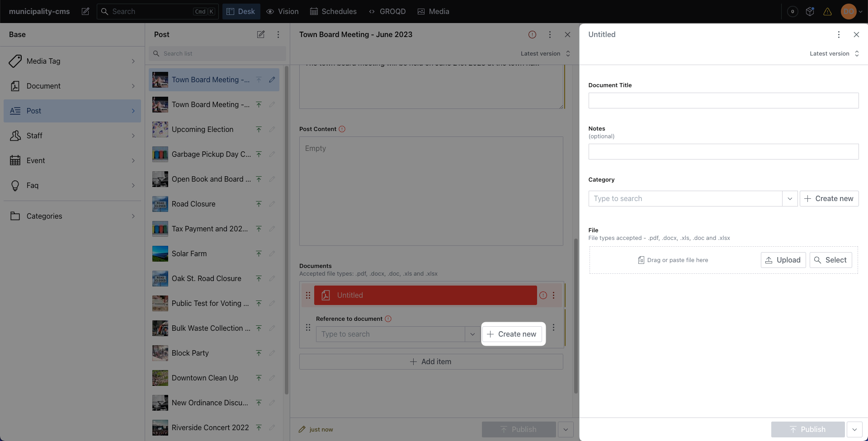
Task: Expand the Category search dropdown arrow
Action: coord(790,198)
